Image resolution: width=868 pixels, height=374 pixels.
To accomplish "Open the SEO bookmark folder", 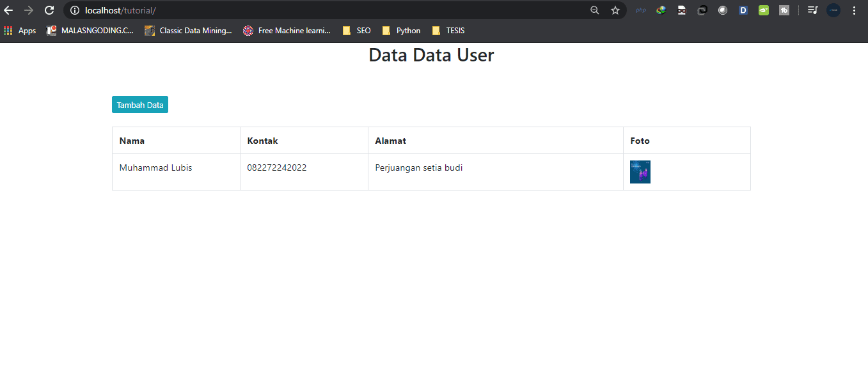I will click(x=357, y=31).
